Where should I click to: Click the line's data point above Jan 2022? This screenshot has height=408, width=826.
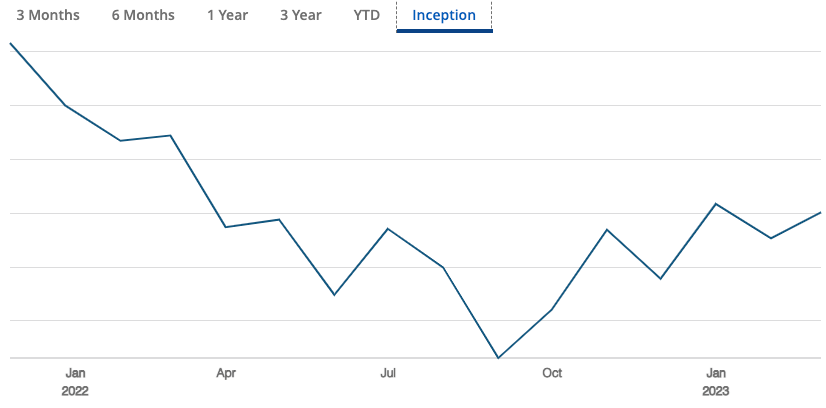tap(65, 105)
